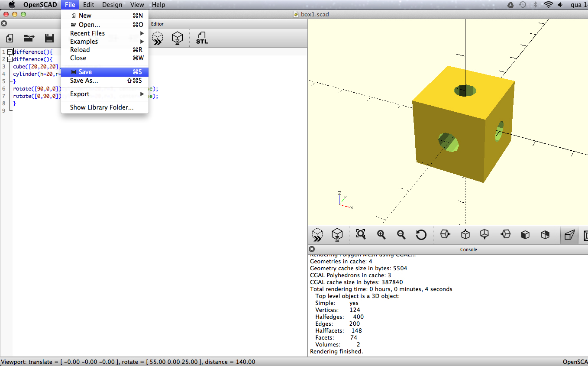Open the Edit menu in menu bar
This screenshot has width=588, height=366.
click(x=89, y=5)
